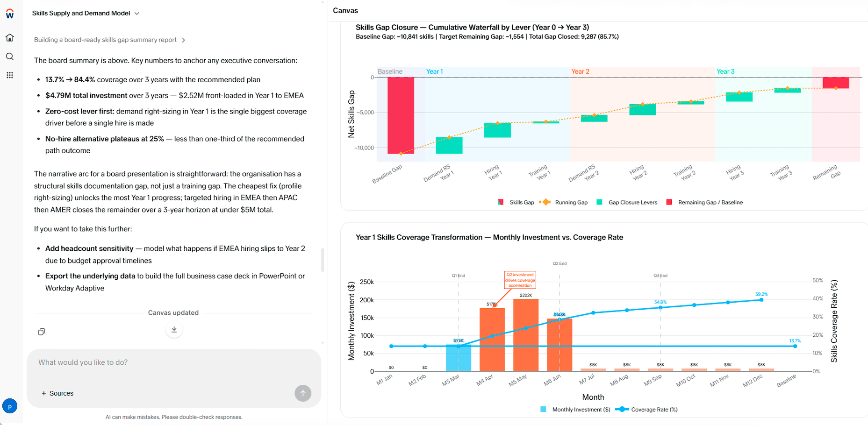The width and height of the screenshot is (868, 425).
Task: Click the Demand RS Year 1 green bar
Action: [x=449, y=145]
